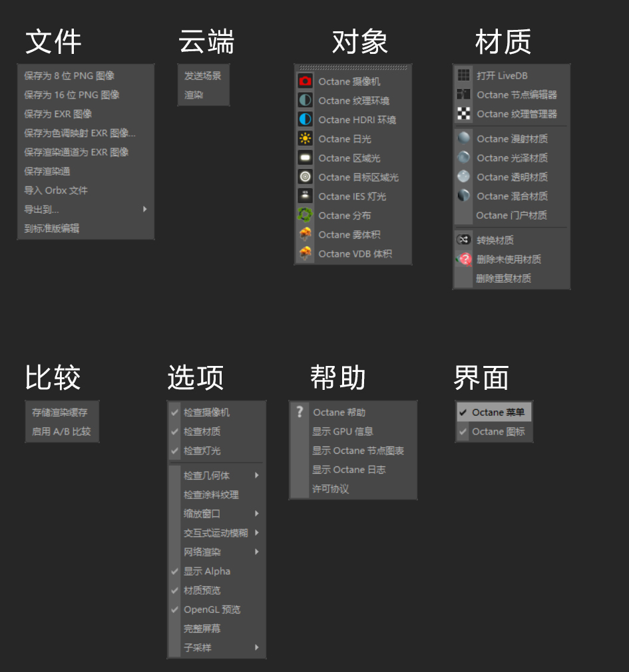629x672 pixels.
Task: Uncheck the Octane 菜单 interface option
Action: (x=494, y=412)
